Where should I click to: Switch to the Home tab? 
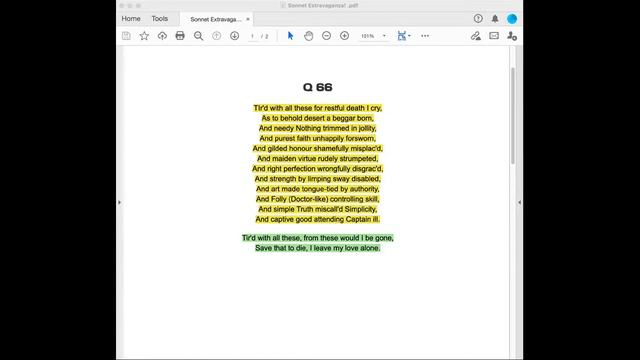131,19
